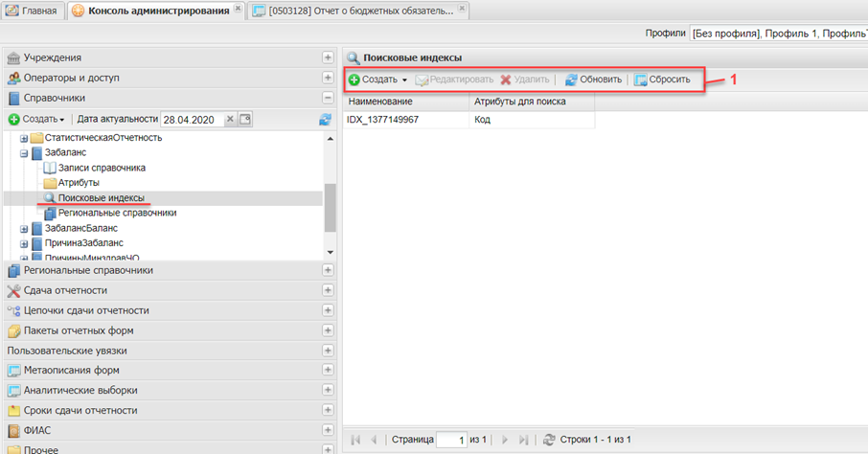The image size is (868, 454).
Task: Expand the ЗабалансБаланс tree node
Action: (24, 229)
